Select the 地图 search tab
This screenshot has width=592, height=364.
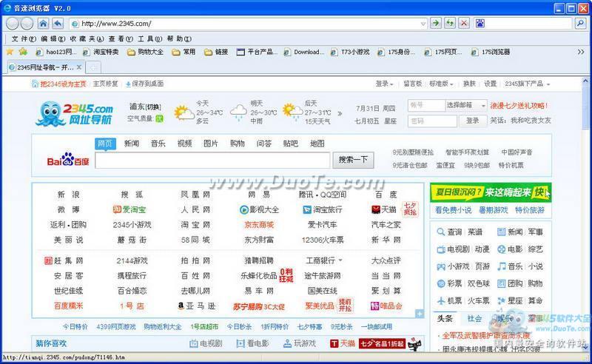317,144
